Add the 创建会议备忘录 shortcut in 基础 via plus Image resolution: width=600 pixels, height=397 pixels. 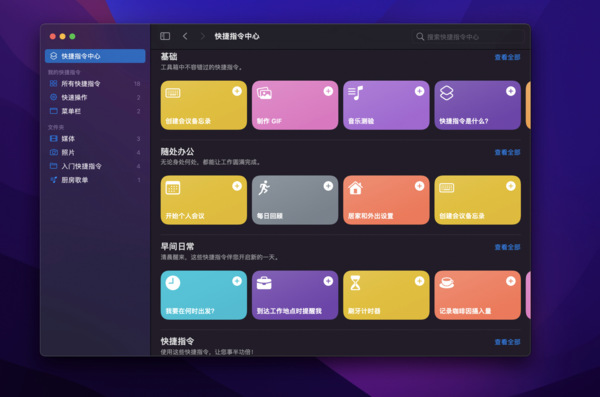coord(237,91)
